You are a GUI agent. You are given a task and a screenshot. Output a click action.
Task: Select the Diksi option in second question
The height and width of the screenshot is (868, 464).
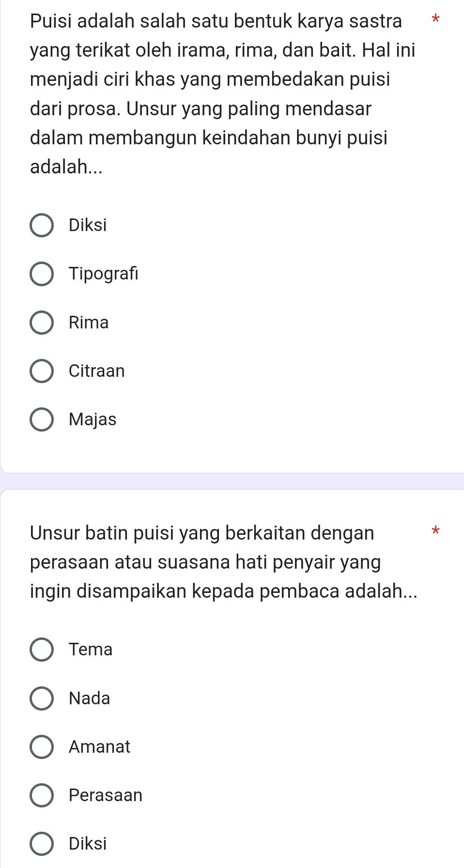coord(43,843)
